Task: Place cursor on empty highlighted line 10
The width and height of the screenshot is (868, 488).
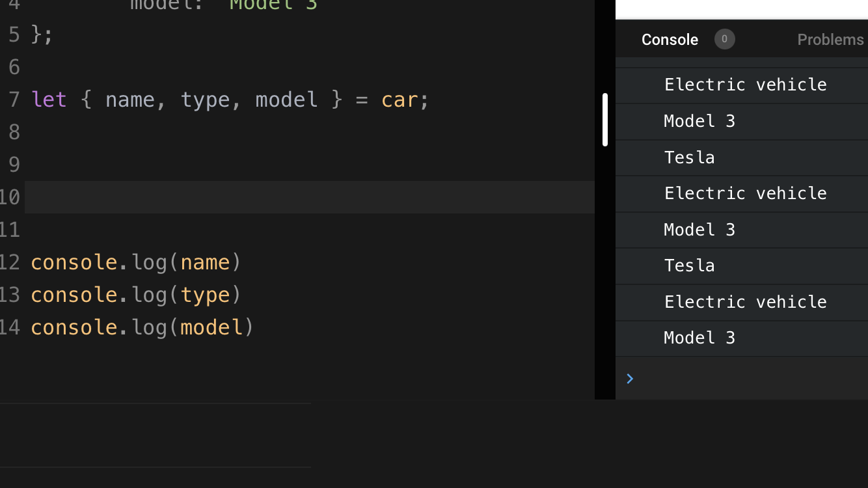Action: [310, 197]
